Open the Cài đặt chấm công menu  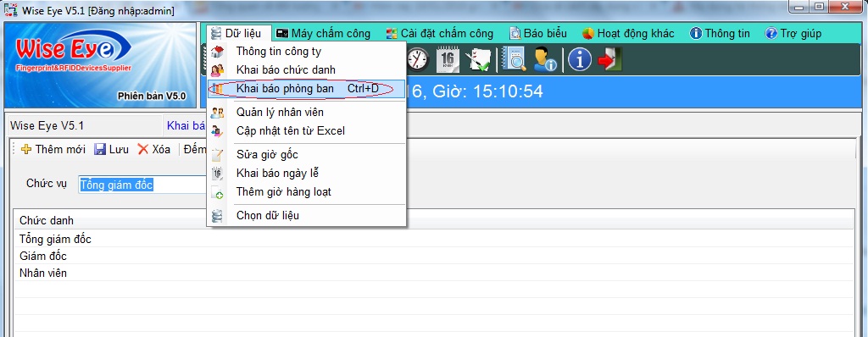[x=440, y=33]
